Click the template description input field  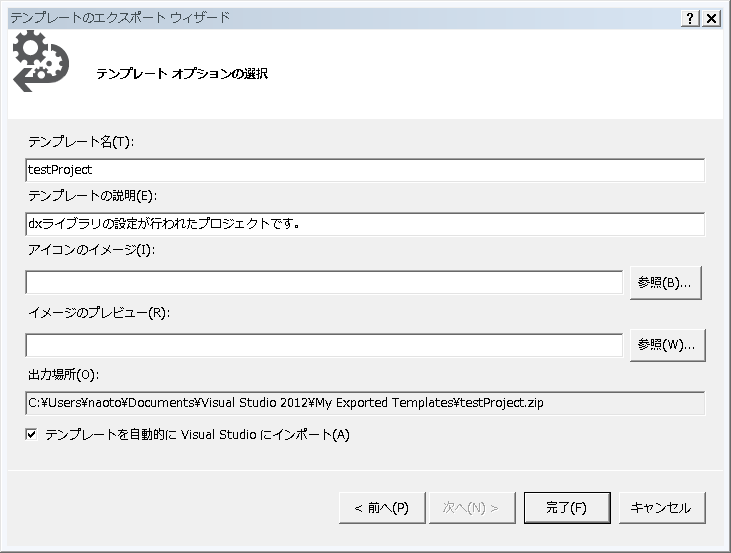(x=365, y=224)
